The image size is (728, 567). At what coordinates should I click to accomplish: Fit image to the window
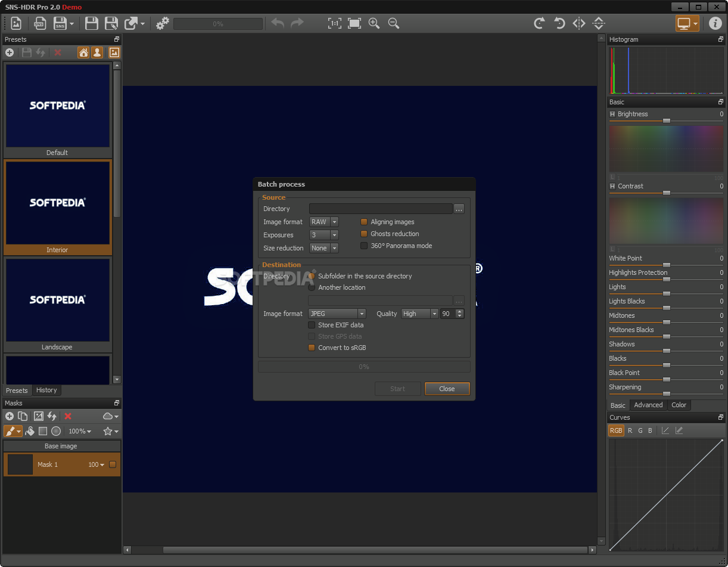pyautogui.click(x=354, y=23)
